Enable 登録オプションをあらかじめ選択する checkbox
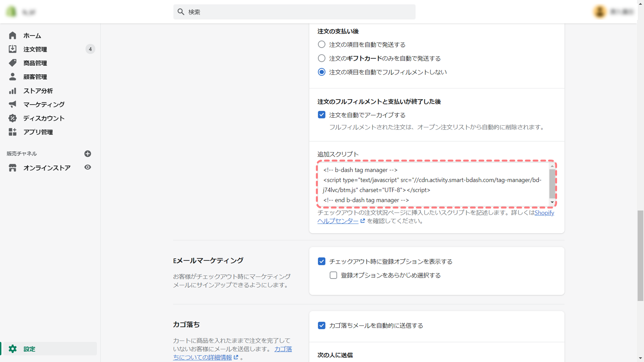 pyautogui.click(x=333, y=275)
